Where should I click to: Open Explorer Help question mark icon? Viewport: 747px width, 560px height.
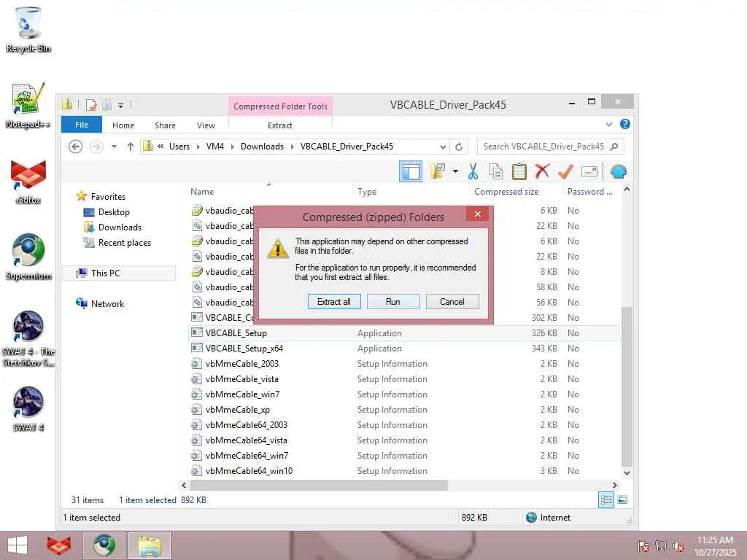pyautogui.click(x=625, y=124)
